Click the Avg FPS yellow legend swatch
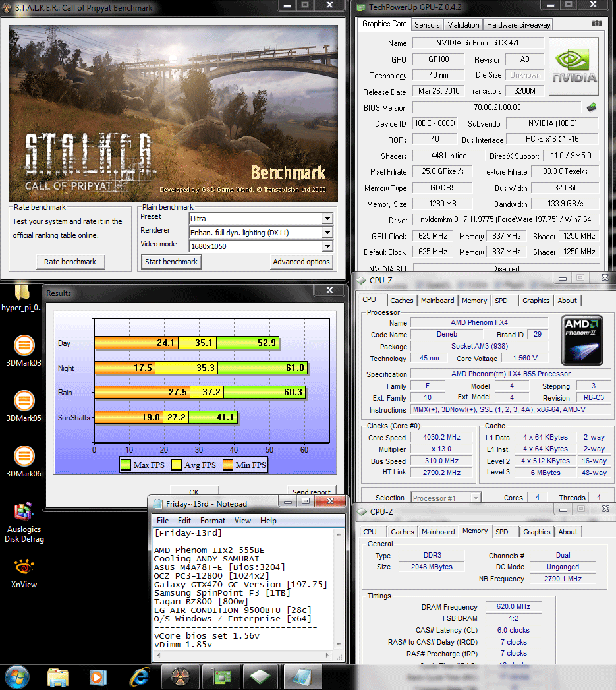 click(x=177, y=465)
